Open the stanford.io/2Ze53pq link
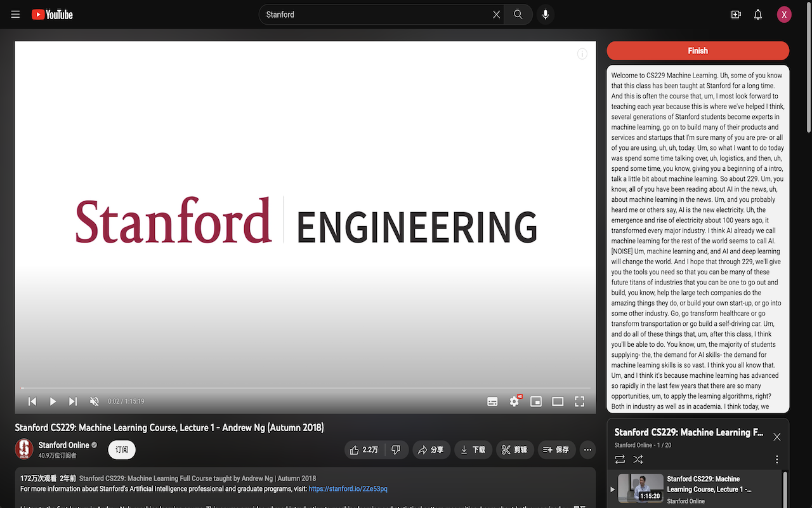The height and width of the screenshot is (508, 812). click(x=348, y=489)
